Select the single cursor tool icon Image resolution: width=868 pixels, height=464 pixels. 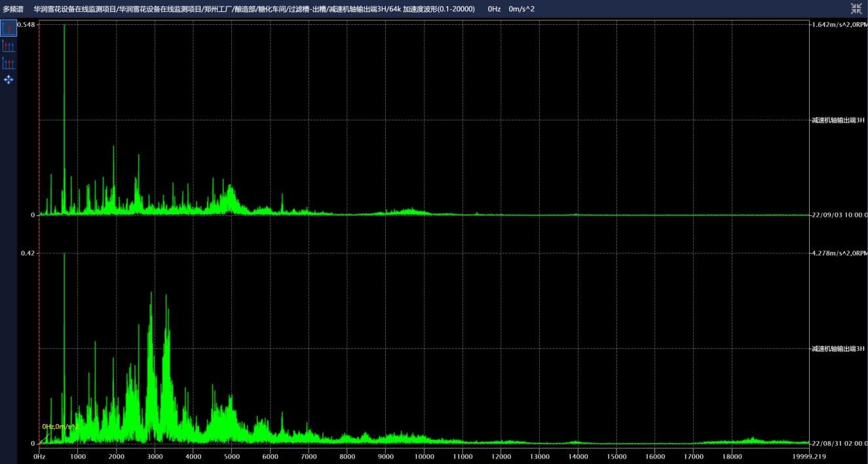pos(9,28)
